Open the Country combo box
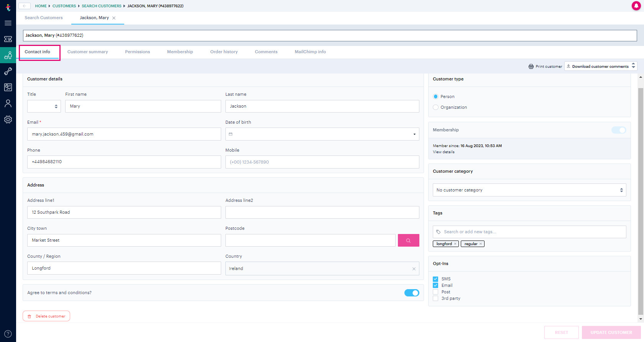 (x=322, y=269)
